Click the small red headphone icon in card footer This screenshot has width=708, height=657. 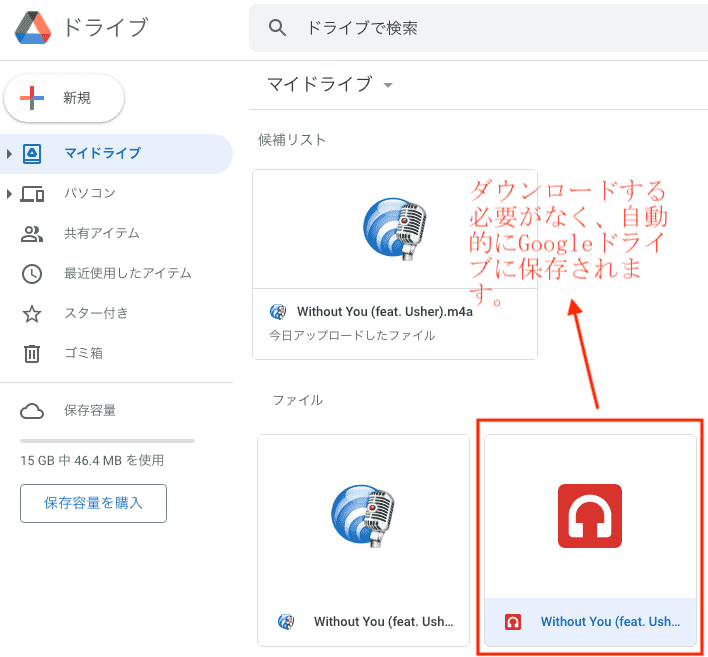point(513,622)
